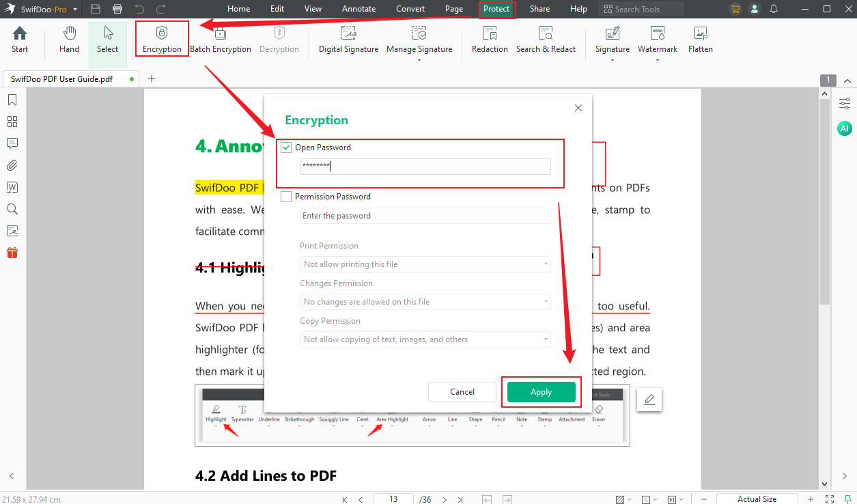This screenshot has width=857, height=504.
Task: Open the Share tab
Action: coord(539,9)
